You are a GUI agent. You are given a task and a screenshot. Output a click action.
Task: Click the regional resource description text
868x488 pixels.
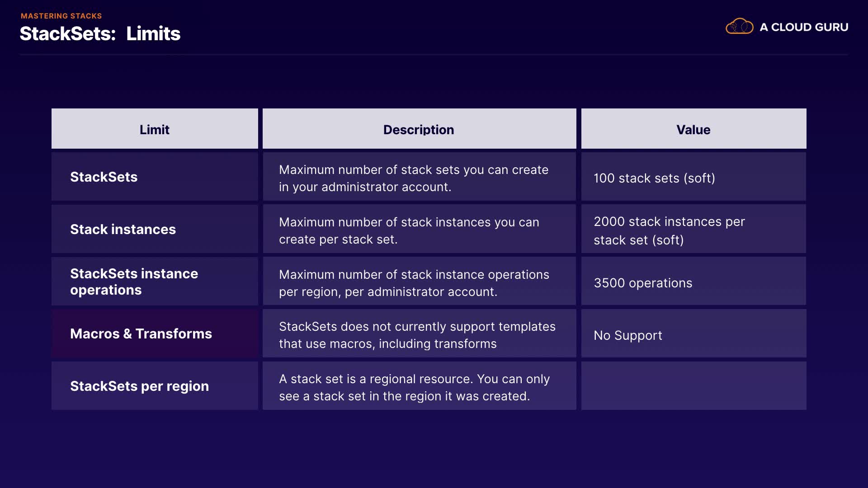point(414,387)
